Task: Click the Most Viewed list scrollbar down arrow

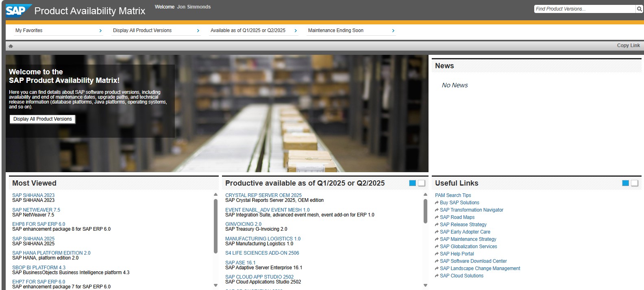Action: pyautogui.click(x=215, y=285)
